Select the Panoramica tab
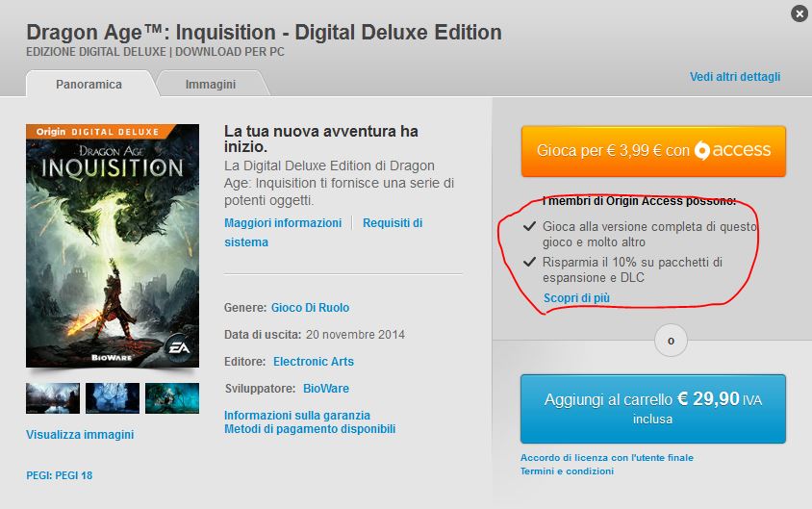Screen dimensions: 812x509 [x=89, y=84]
